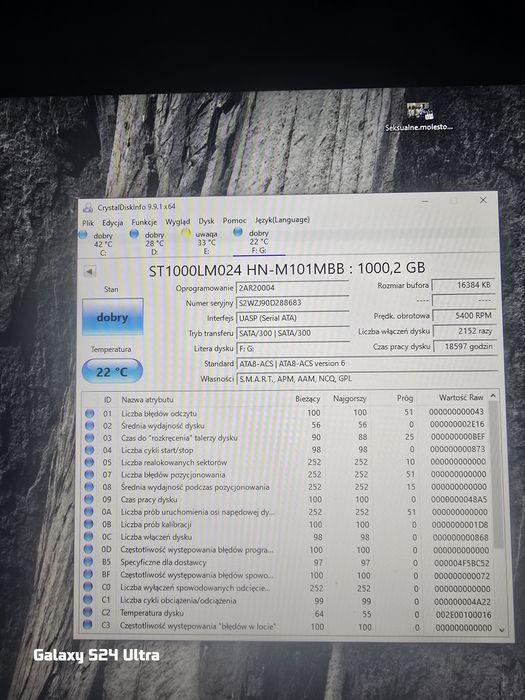Click the Próg column header
The width and height of the screenshot is (525, 700).
coord(405,398)
